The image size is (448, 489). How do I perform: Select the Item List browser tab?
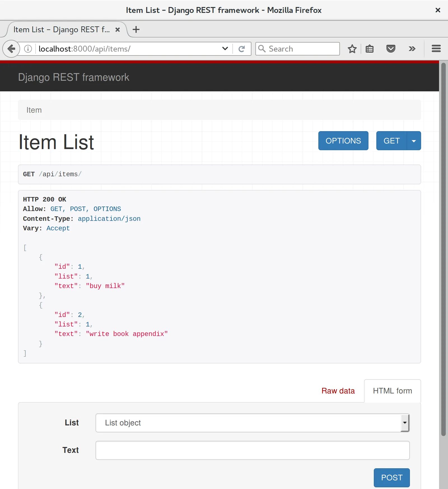point(67,29)
